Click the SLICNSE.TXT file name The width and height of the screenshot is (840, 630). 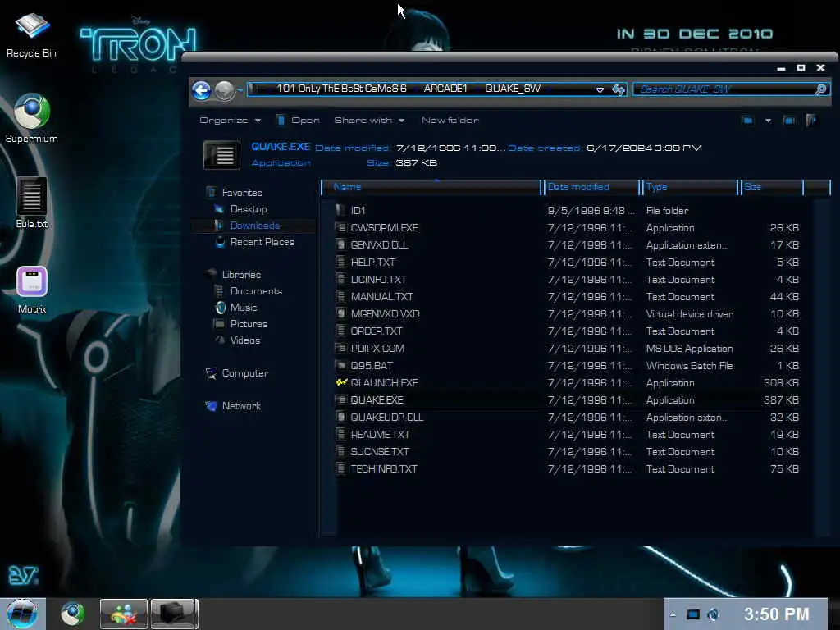point(380,452)
